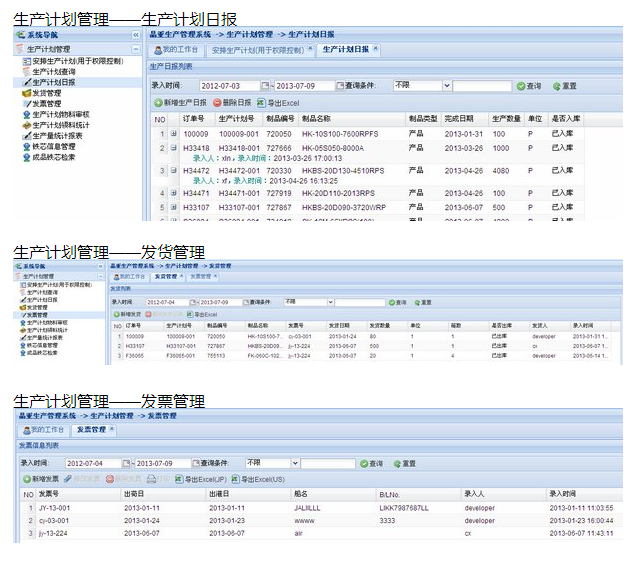Click 导出Excel(US) button
Viewport: 641px width, 576px height.
click(x=258, y=479)
